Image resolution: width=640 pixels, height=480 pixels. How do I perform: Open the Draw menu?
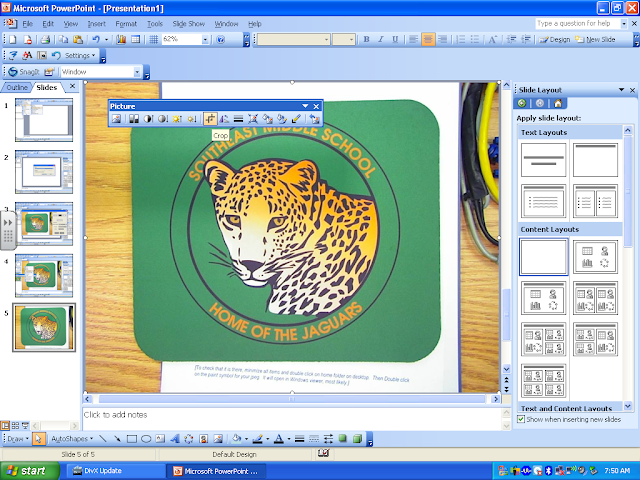[18, 439]
